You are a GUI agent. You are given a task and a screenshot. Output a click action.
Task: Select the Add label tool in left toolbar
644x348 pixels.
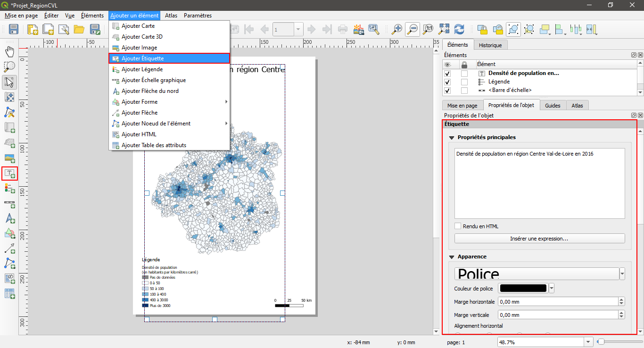(9, 174)
